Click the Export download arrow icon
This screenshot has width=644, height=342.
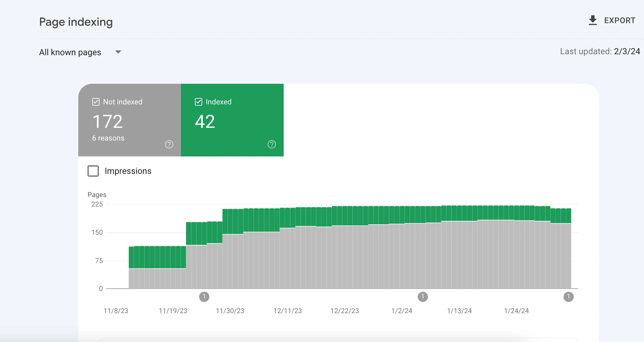593,21
